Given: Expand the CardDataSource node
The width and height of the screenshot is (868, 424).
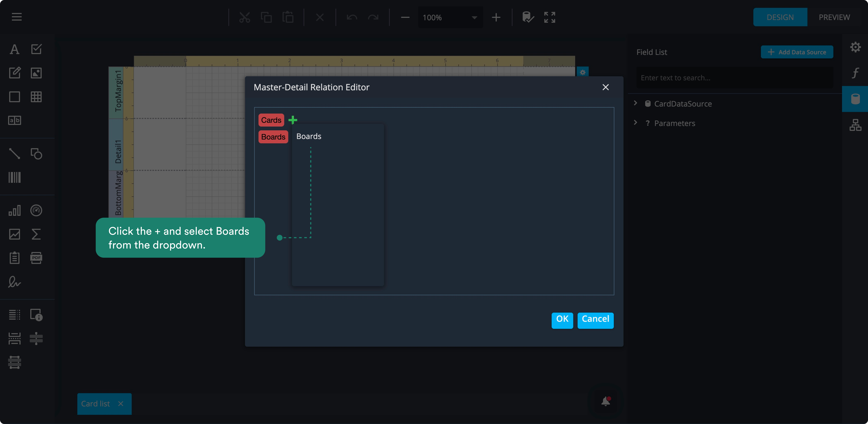Looking at the screenshot, I should coord(635,103).
